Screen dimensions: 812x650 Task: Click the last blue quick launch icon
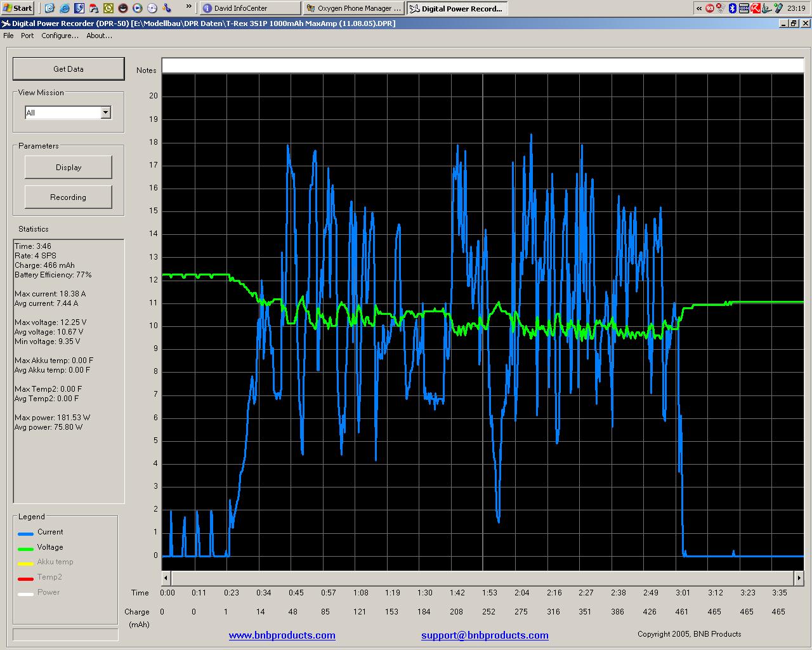167,8
